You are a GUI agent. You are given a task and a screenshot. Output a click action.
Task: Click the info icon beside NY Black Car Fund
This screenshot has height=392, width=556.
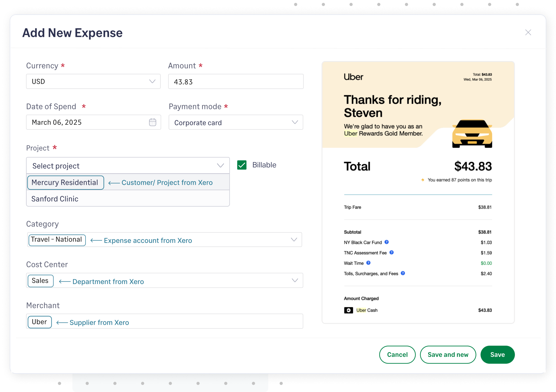tap(387, 242)
